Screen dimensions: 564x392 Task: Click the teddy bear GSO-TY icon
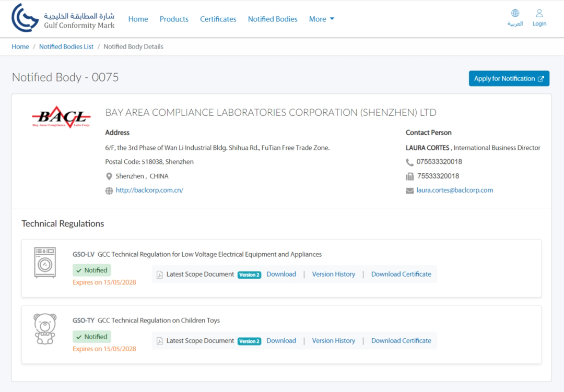pyautogui.click(x=45, y=328)
